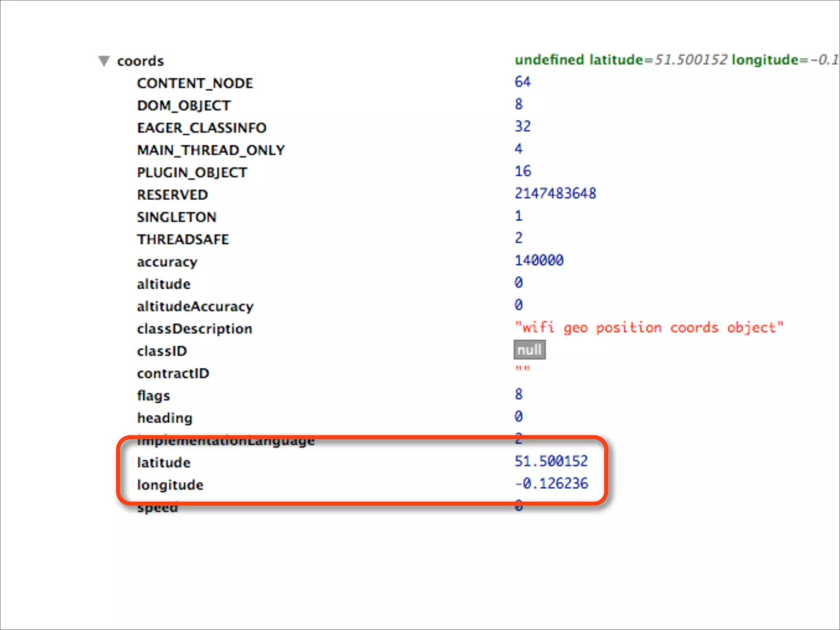Select the altitudeAccuracy property
840x630 pixels.
point(195,306)
